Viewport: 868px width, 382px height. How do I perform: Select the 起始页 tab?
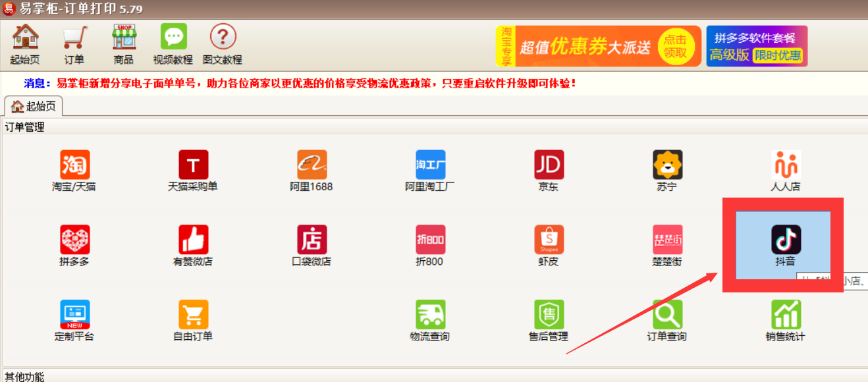coord(34,107)
